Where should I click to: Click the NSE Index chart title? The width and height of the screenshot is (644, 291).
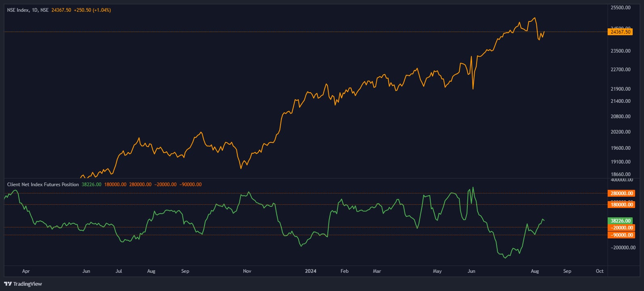[27, 10]
